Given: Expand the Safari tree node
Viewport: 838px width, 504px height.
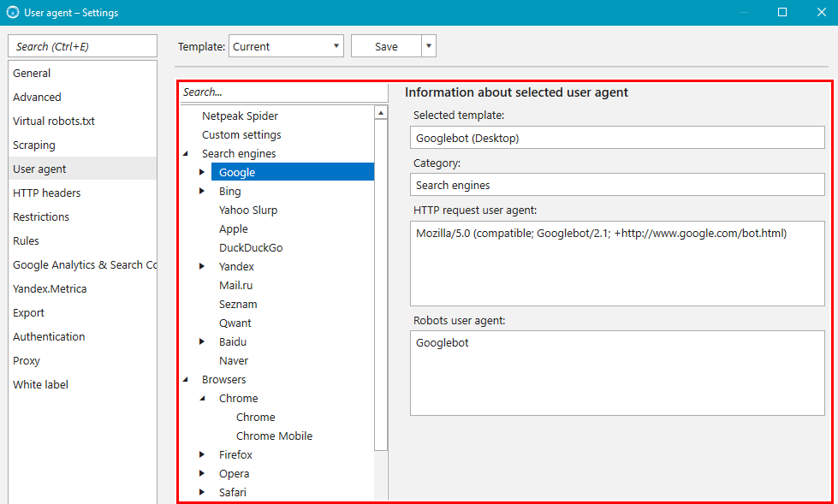Looking at the screenshot, I should tap(202, 492).
